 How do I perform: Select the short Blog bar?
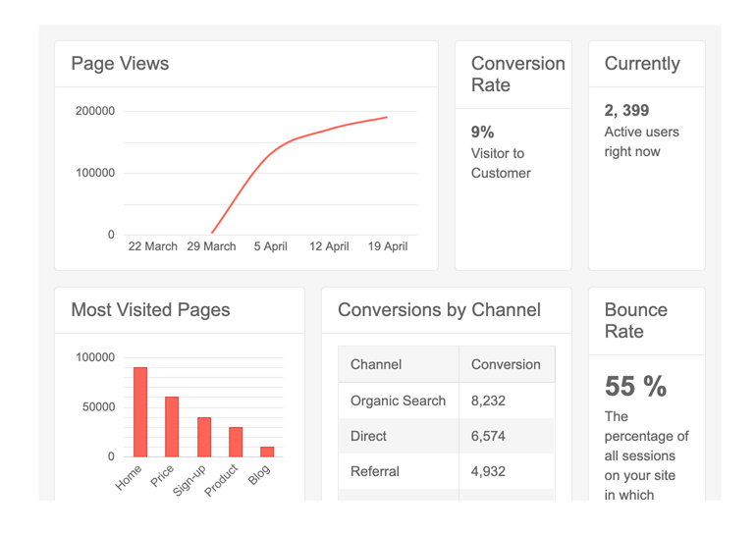[x=267, y=452]
